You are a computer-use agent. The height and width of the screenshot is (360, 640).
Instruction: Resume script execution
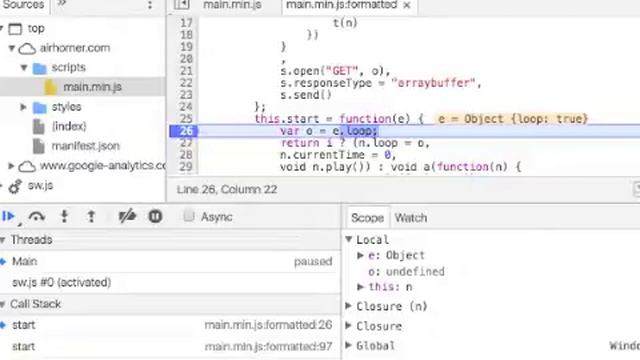[x=9, y=216]
